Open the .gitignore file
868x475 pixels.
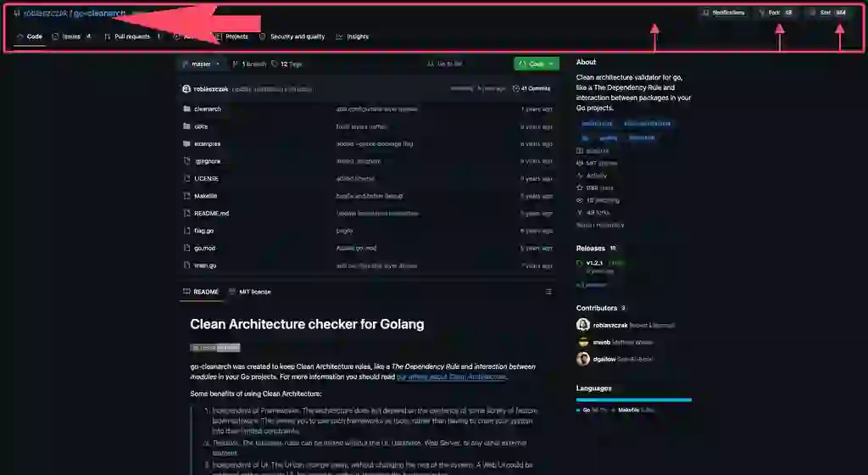[207, 161]
